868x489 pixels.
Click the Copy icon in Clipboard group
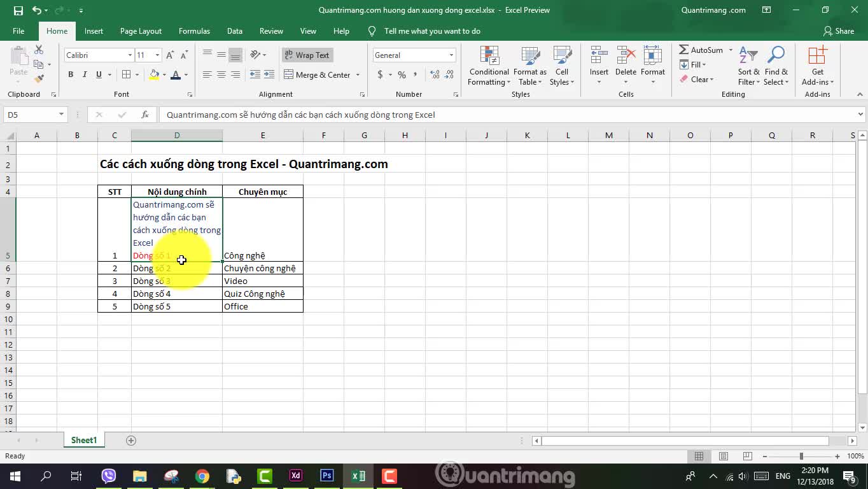click(39, 64)
